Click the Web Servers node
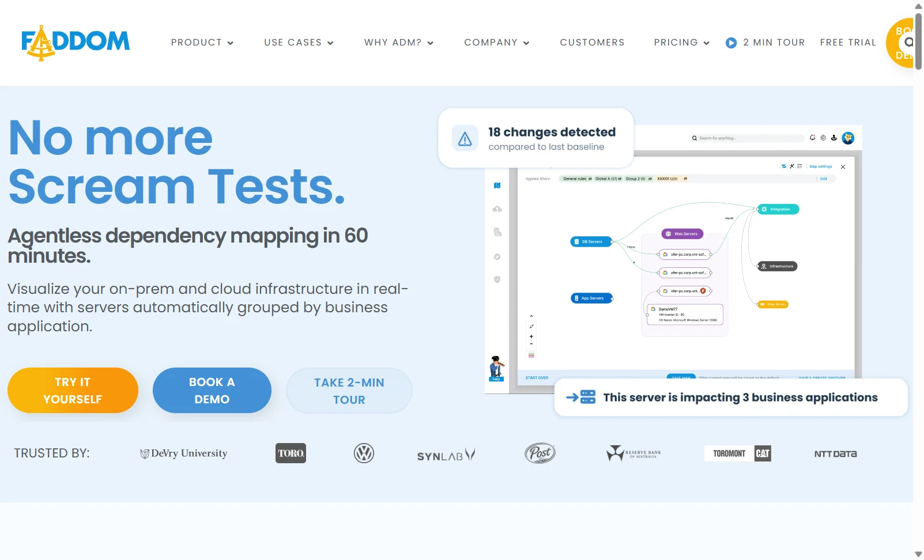 (682, 234)
